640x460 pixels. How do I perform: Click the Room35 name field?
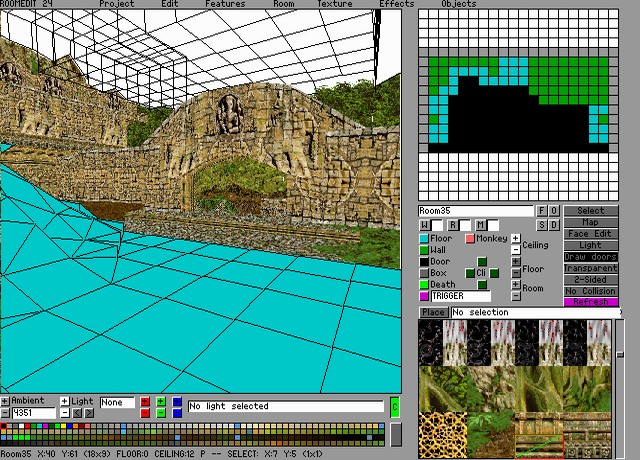476,211
